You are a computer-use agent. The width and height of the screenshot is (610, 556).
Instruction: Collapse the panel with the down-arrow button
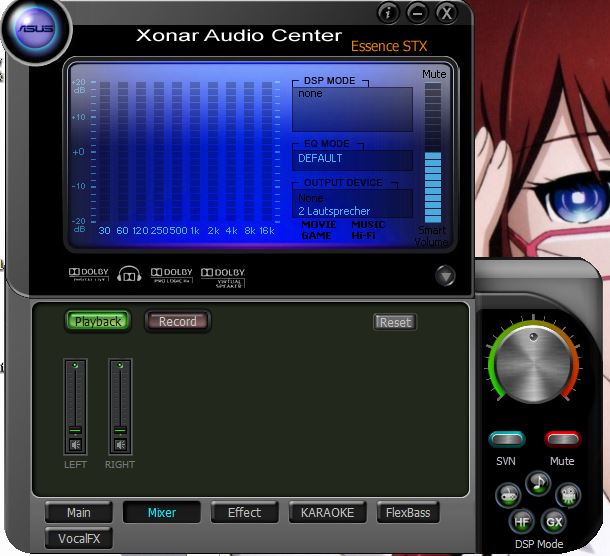click(445, 275)
